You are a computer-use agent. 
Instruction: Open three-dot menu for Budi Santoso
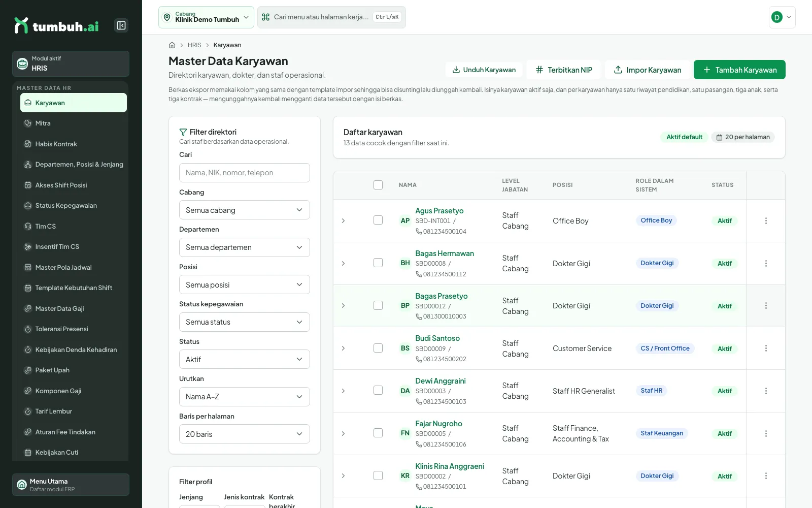[x=766, y=348]
